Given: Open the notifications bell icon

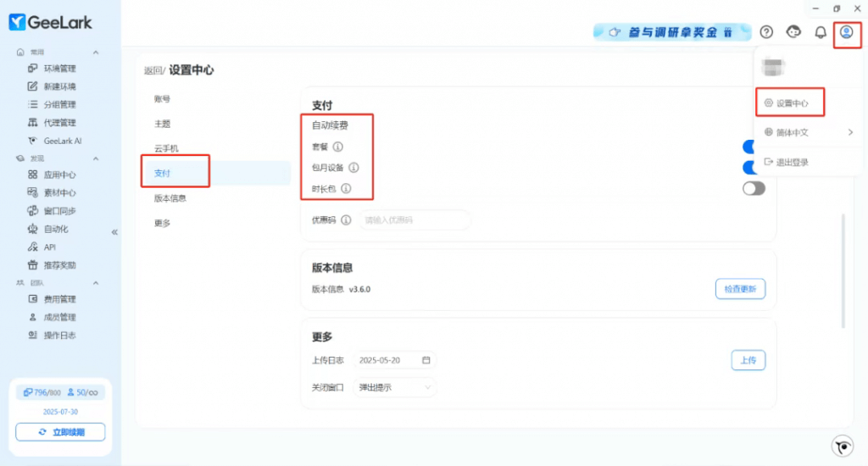Looking at the screenshot, I should (820, 32).
